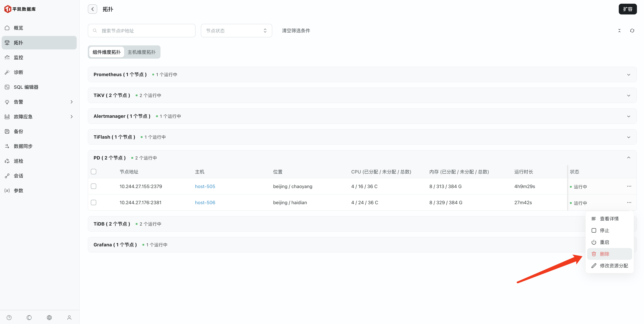Click the refresh icon at top right

tap(632, 30)
